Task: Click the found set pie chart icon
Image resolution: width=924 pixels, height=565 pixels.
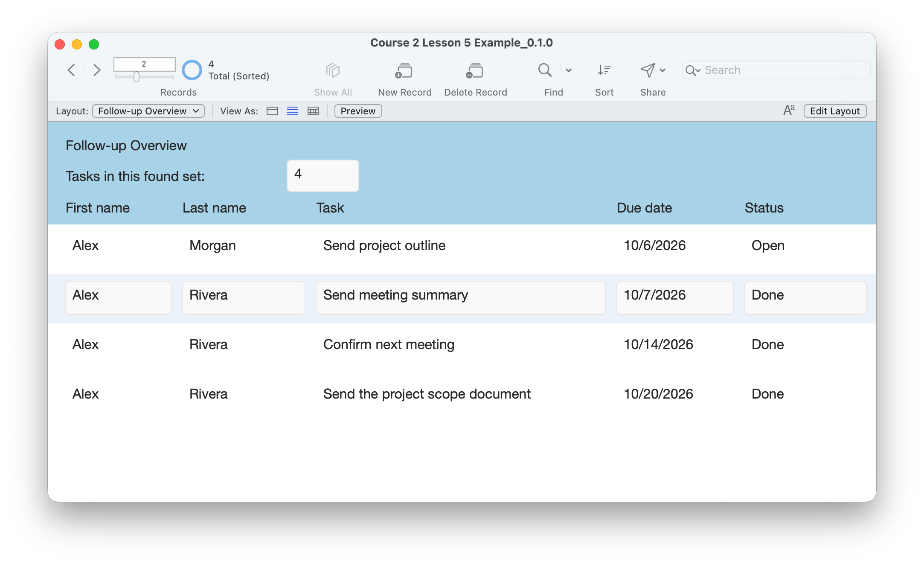Action: [192, 70]
